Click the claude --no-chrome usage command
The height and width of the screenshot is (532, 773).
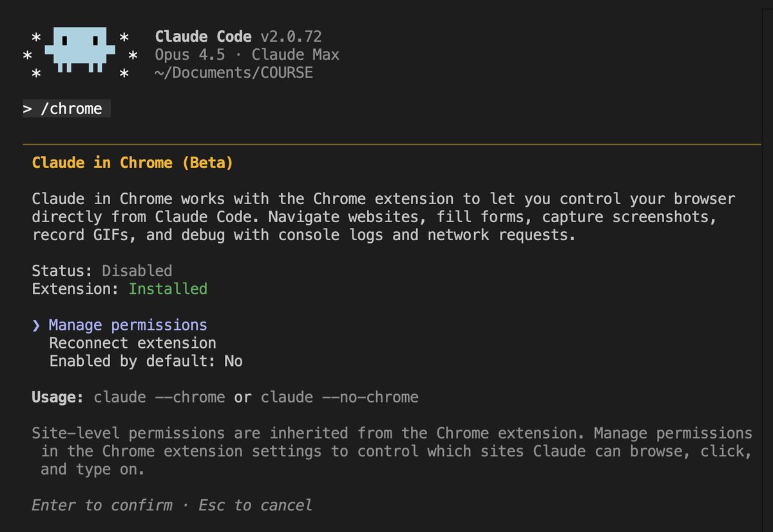[x=339, y=397]
